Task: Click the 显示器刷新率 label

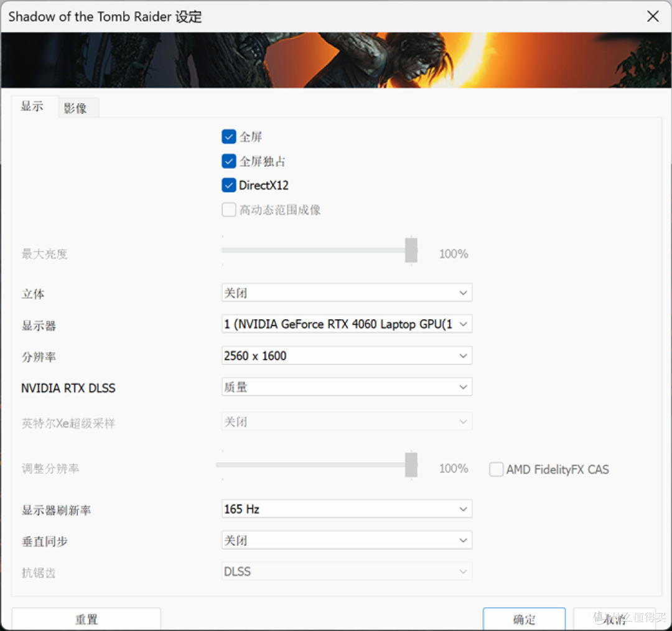Action: pyautogui.click(x=56, y=510)
